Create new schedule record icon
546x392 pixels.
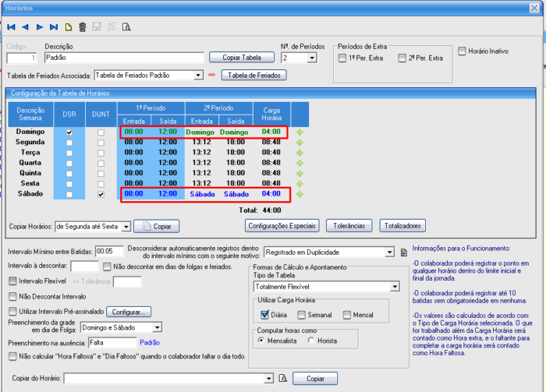(x=69, y=27)
